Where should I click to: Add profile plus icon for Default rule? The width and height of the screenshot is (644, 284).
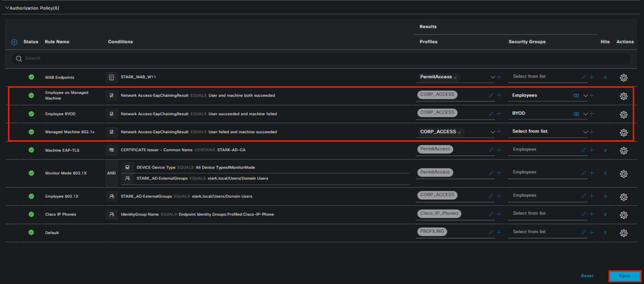499,232
